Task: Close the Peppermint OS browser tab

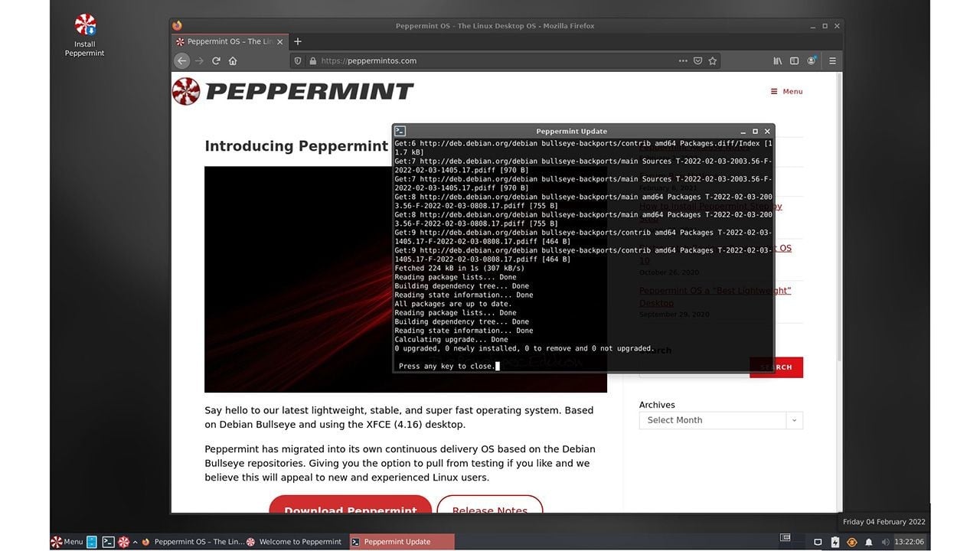Action: click(x=279, y=41)
